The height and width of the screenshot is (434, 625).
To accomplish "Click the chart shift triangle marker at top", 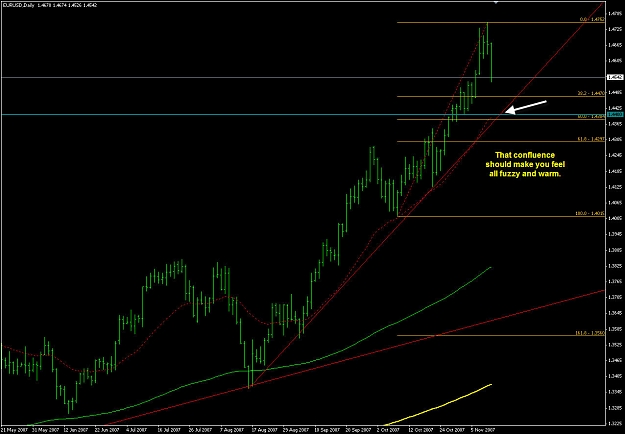I will 496,2.
